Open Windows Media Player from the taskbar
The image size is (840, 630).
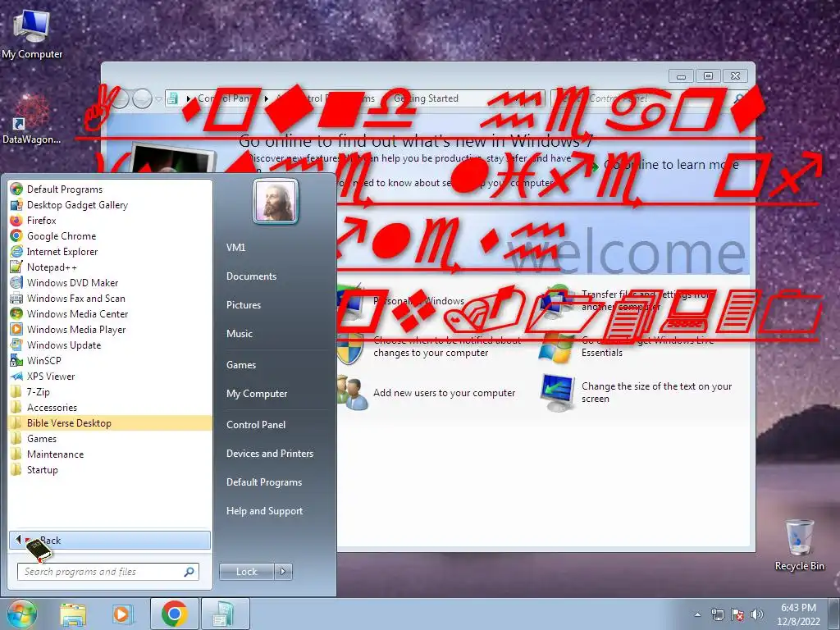[x=121, y=614]
